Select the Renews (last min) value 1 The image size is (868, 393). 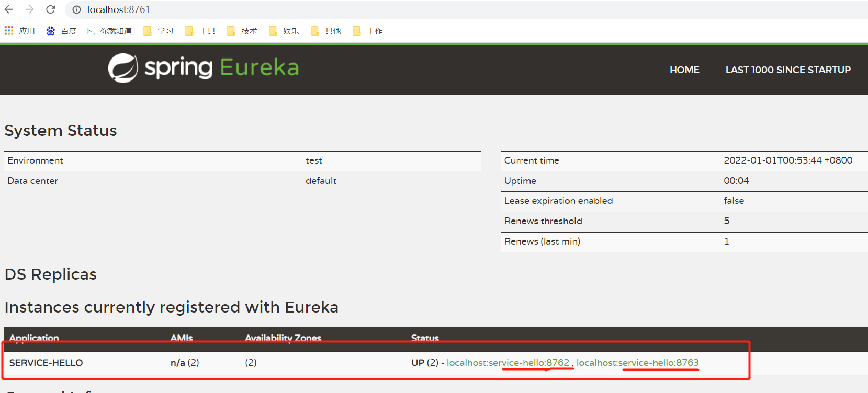[727, 241]
